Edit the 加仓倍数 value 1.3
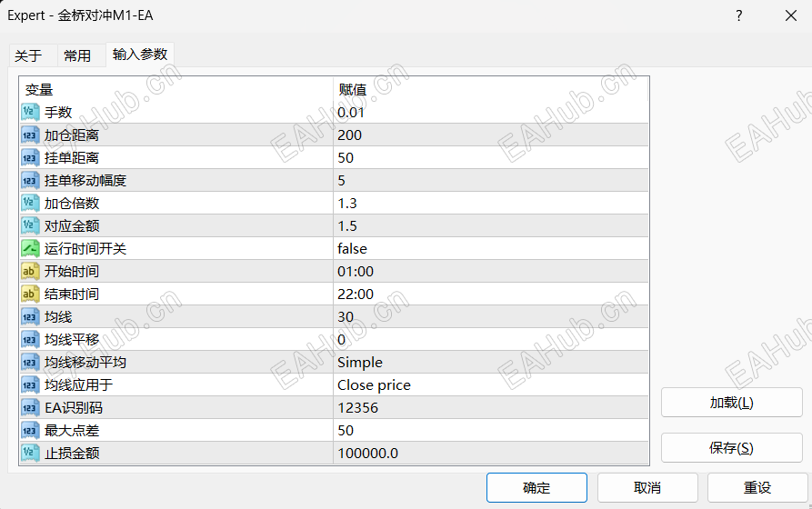Viewport: 812px width, 509px height. point(490,204)
